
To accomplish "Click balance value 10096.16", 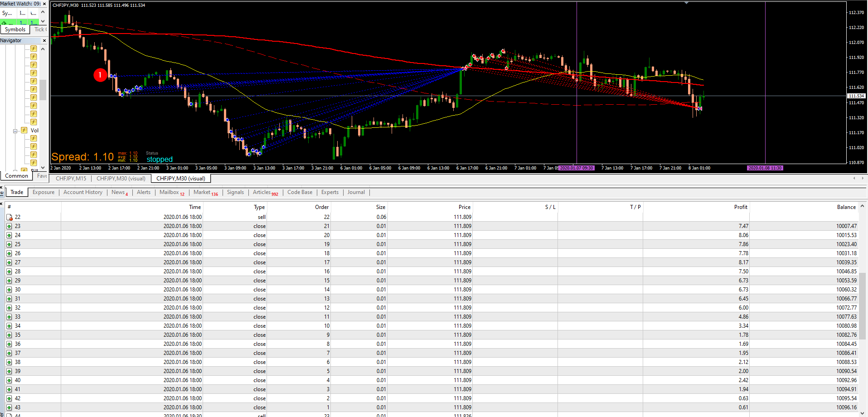I will (x=846, y=407).
